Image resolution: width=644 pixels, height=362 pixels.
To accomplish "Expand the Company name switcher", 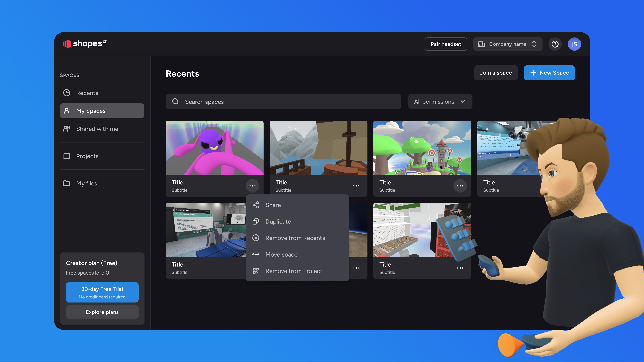I will click(507, 44).
